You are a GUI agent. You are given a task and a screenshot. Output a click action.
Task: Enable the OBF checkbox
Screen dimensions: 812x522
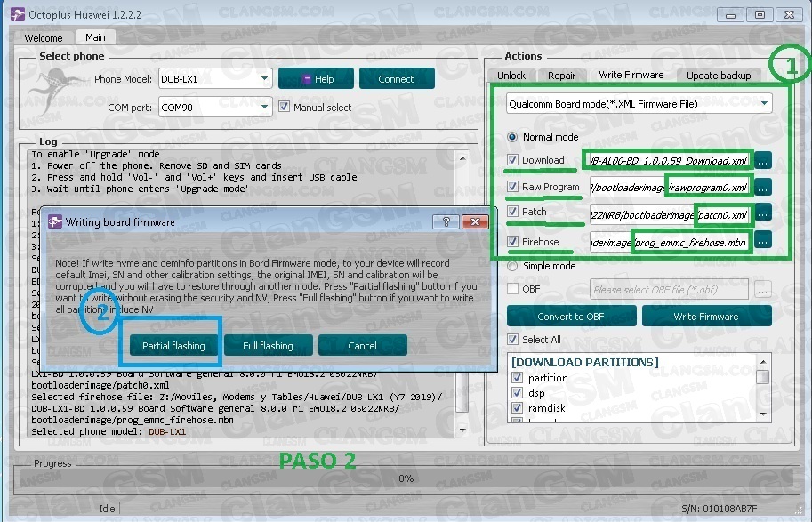(x=512, y=289)
